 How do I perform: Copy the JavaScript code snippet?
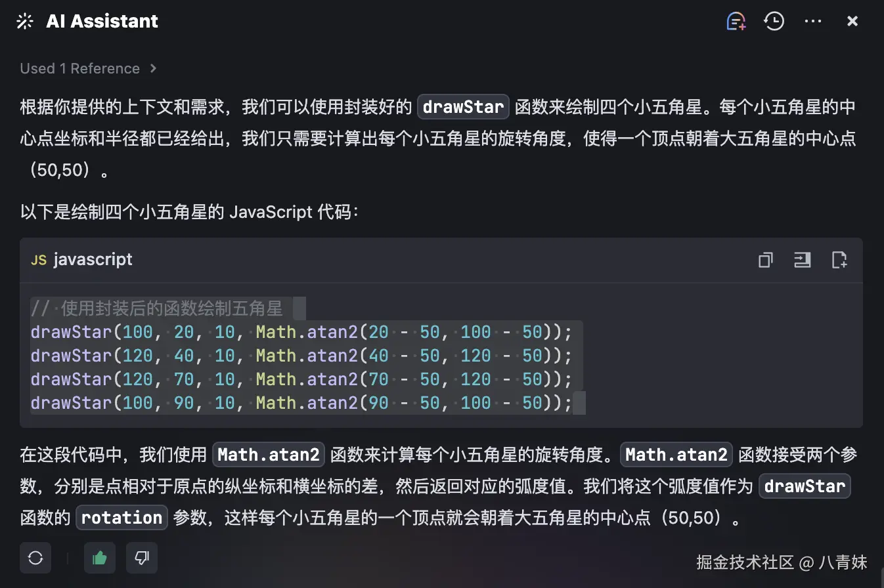(765, 260)
